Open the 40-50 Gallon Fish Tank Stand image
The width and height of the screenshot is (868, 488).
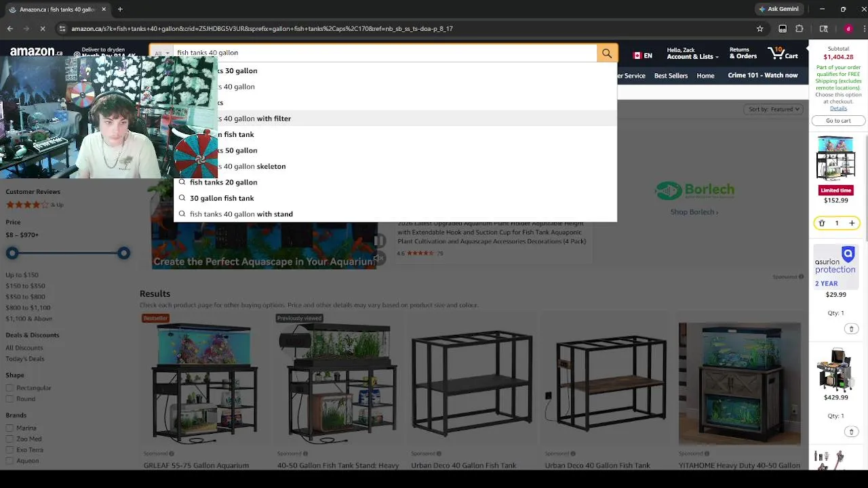click(338, 384)
